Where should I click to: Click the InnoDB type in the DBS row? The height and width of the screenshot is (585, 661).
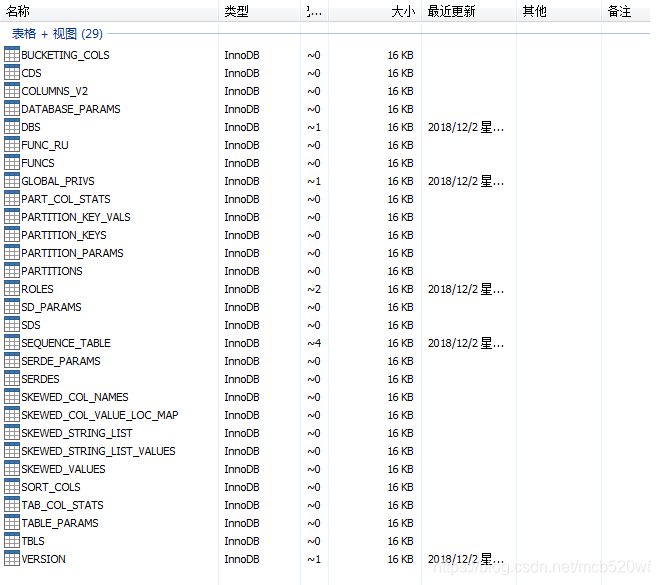pos(242,127)
